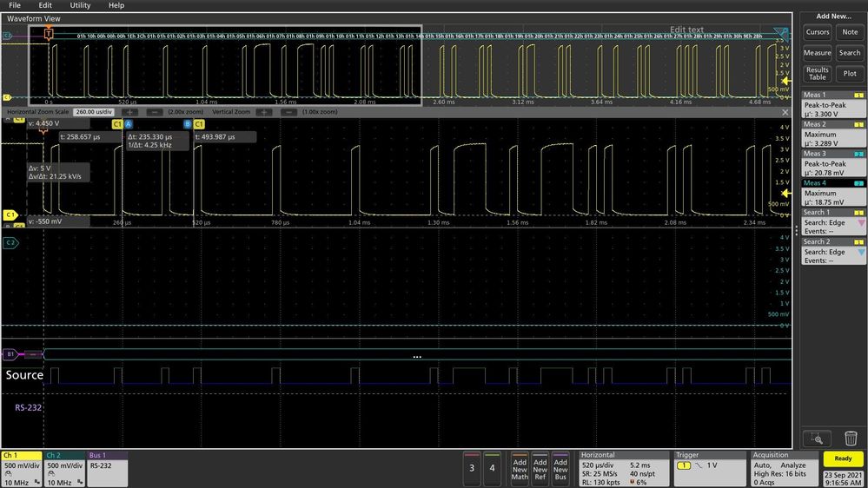Open the Horizontal settings badge
The width and height of the screenshot is (868, 488).
(x=624, y=469)
